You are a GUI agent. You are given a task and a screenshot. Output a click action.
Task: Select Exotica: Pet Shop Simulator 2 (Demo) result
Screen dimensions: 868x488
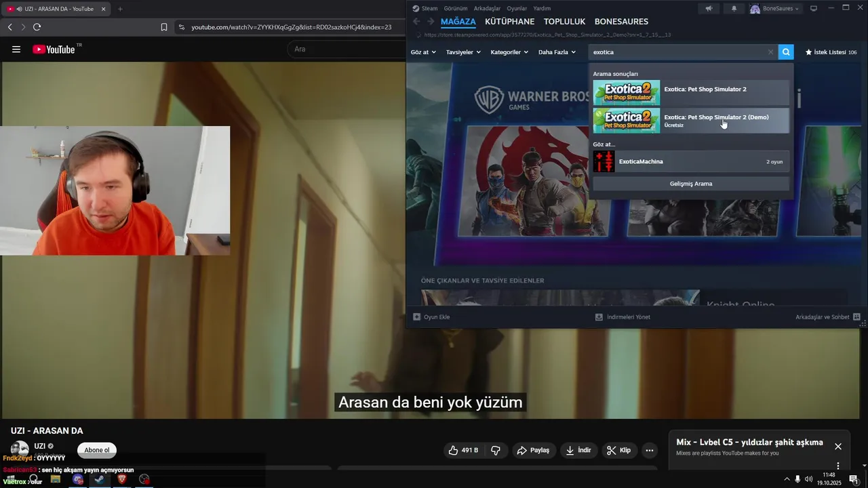point(691,121)
